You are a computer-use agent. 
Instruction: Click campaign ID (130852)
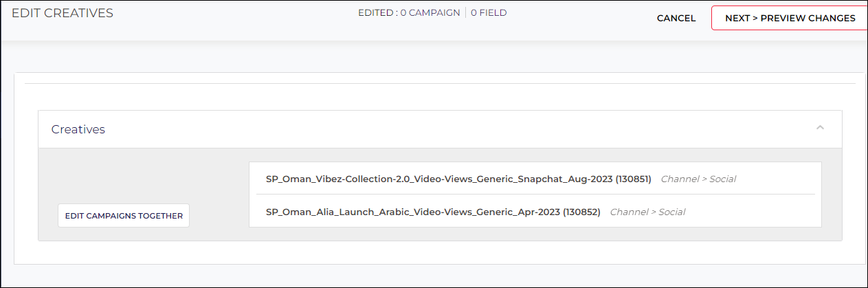coord(581,212)
